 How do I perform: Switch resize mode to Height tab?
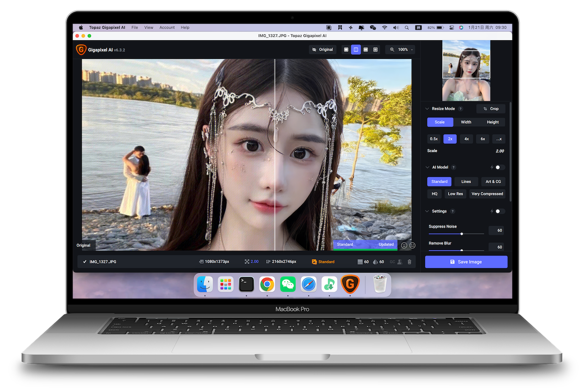[x=493, y=122]
